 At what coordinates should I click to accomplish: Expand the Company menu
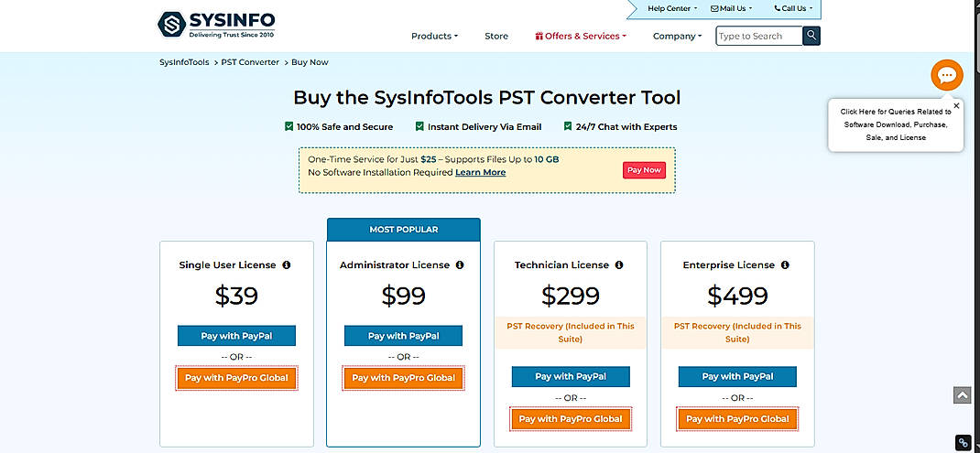(678, 37)
